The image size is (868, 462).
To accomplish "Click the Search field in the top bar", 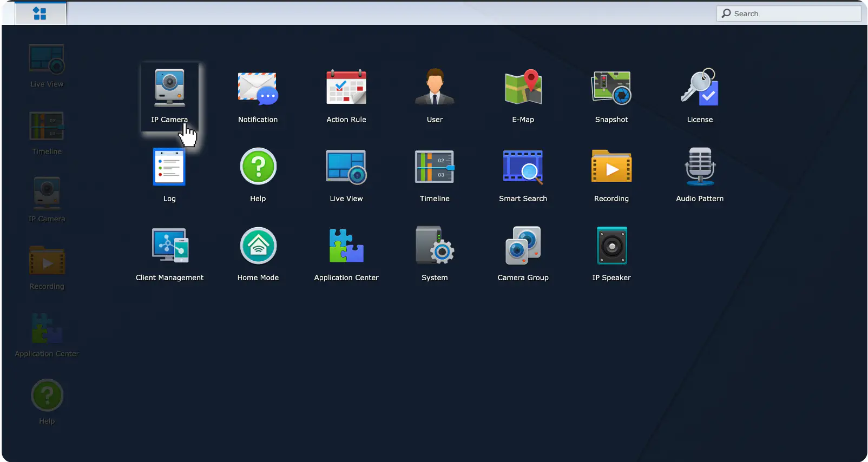I will 788,14.
